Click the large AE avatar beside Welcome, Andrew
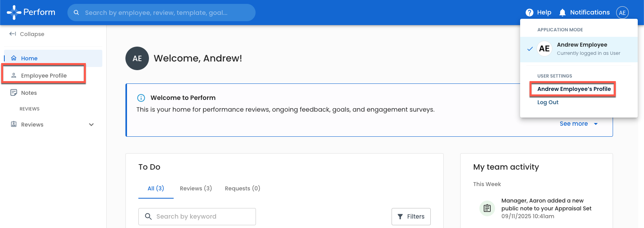This screenshot has width=644, height=228. pos(137,58)
